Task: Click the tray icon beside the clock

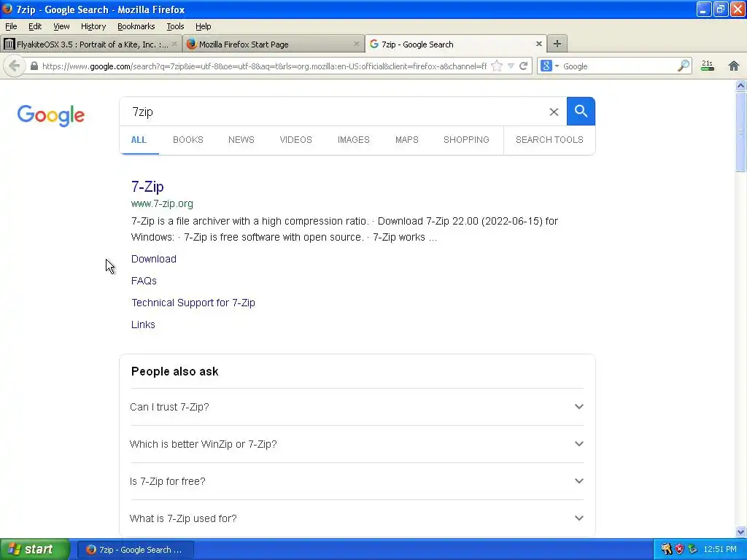Action: [693, 549]
